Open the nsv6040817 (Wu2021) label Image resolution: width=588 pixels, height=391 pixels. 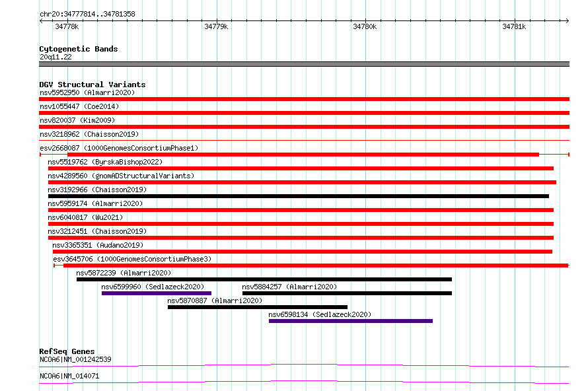(85, 217)
